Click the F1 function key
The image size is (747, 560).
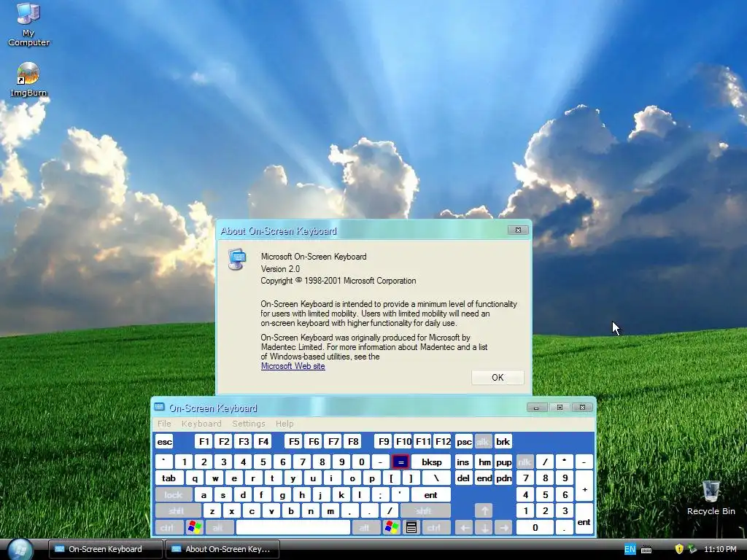click(x=204, y=441)
